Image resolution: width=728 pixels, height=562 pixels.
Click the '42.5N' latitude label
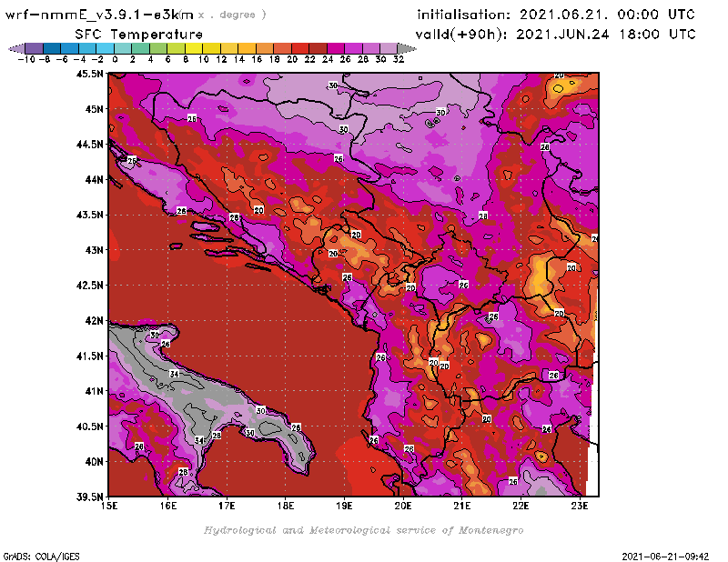pyautogui.click(x=90, y=285)
